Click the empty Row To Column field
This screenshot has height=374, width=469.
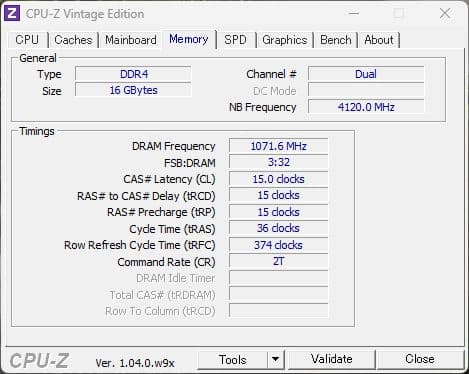click(x=279, y=311)
